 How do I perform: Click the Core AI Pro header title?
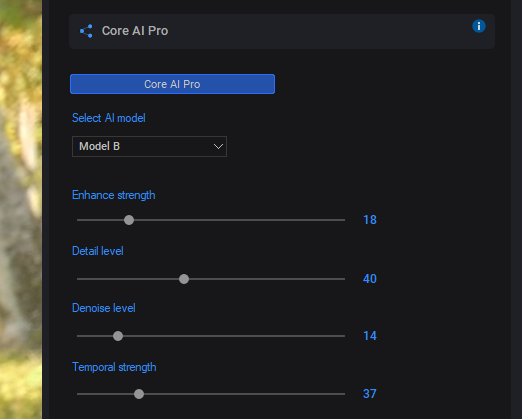click(x=135, y=31)
